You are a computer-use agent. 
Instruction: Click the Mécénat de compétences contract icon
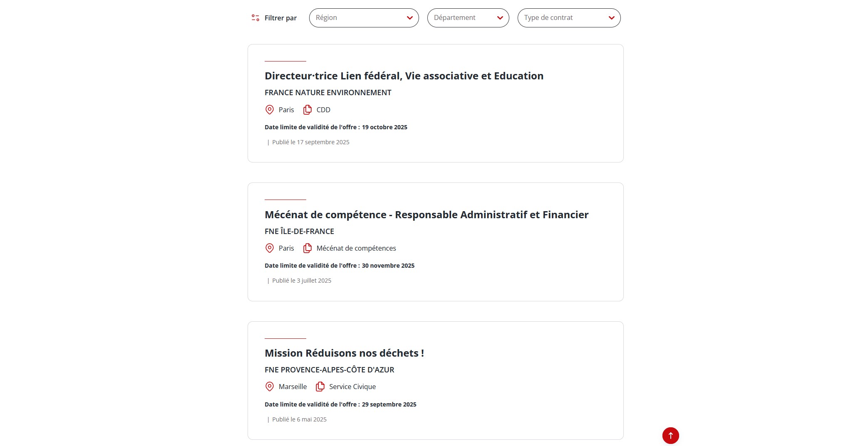[308, 248]
